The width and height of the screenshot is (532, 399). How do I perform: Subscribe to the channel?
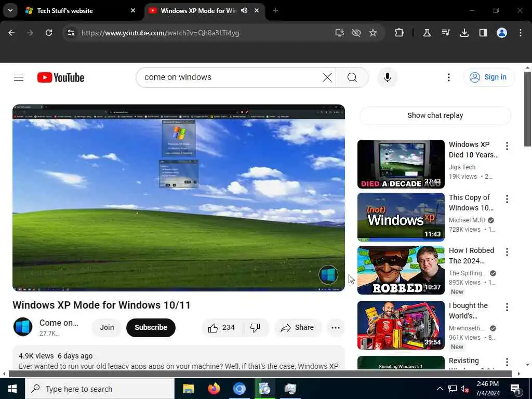(151, 327)
